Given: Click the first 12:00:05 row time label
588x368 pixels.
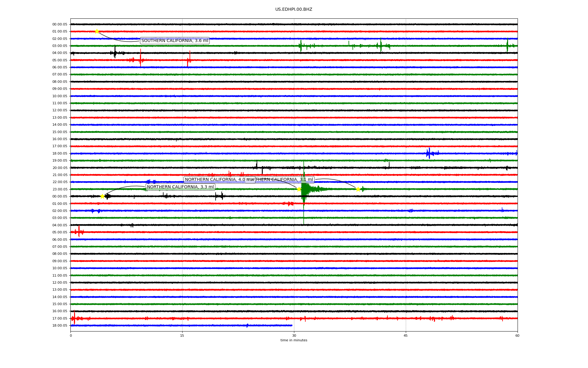Looking at the screenshot, I should (60, 110).
